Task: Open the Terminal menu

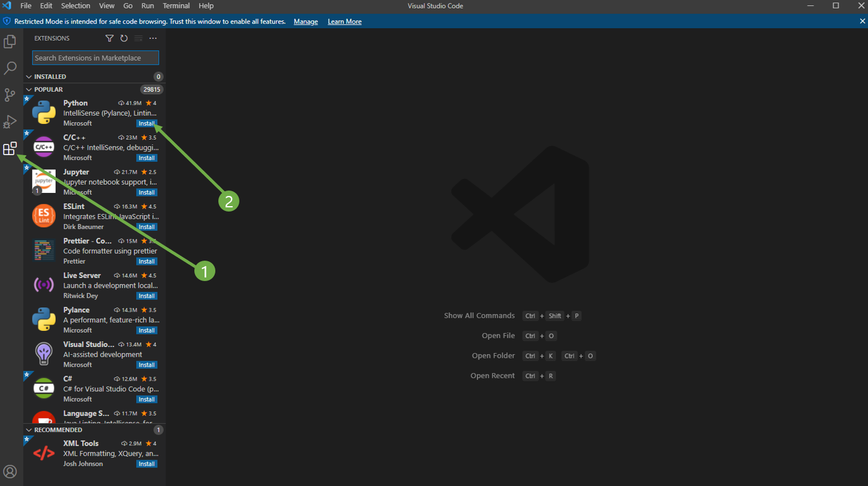Action: click(176, 5)
